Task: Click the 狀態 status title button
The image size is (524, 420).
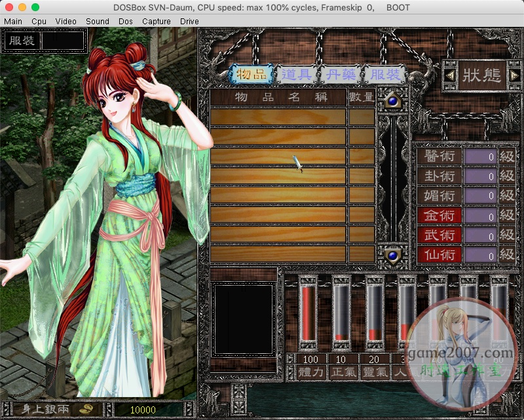Action: [482, 75]
